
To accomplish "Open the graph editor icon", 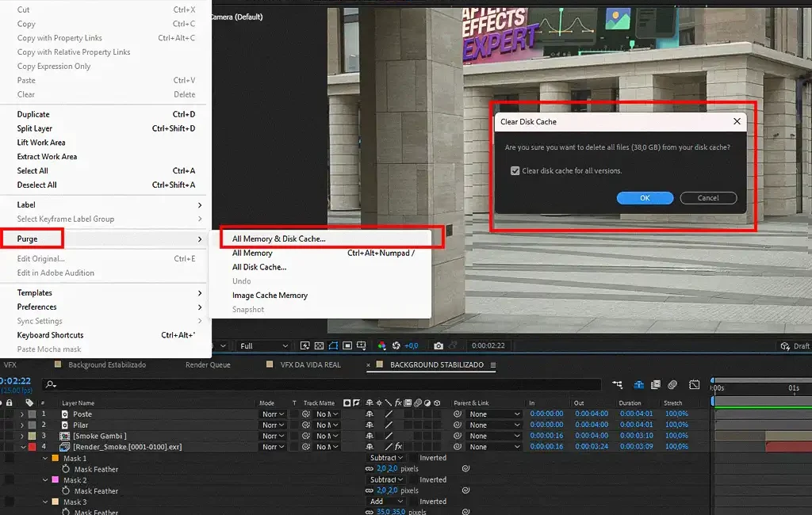I will pyautogui.click(x=695, y=384).
